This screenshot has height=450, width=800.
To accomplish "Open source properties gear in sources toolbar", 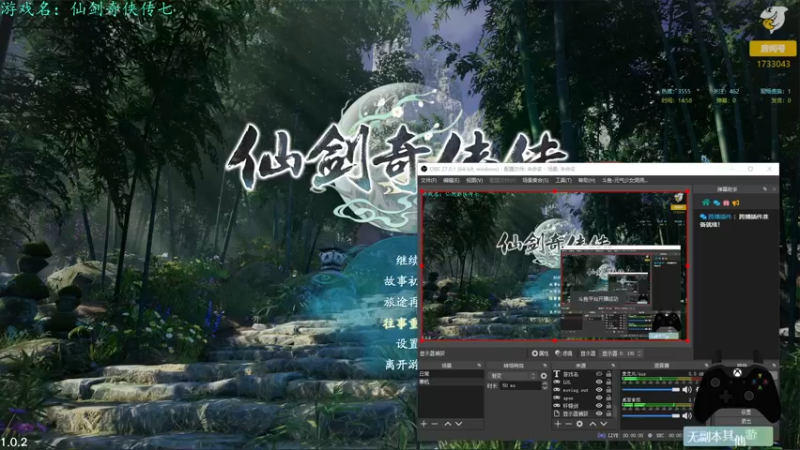I will click(x=580, y=424).
